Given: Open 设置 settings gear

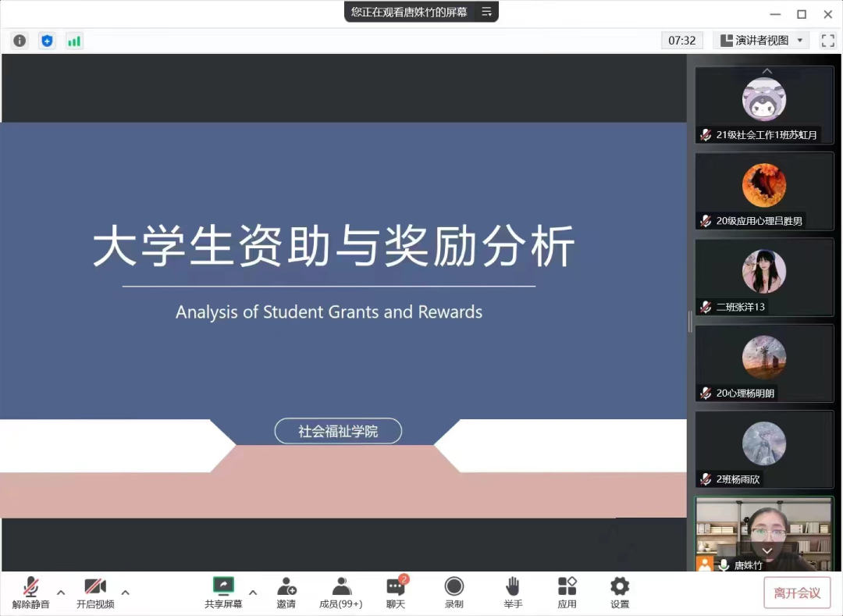Looking at the screenshot, I should 619,593.
